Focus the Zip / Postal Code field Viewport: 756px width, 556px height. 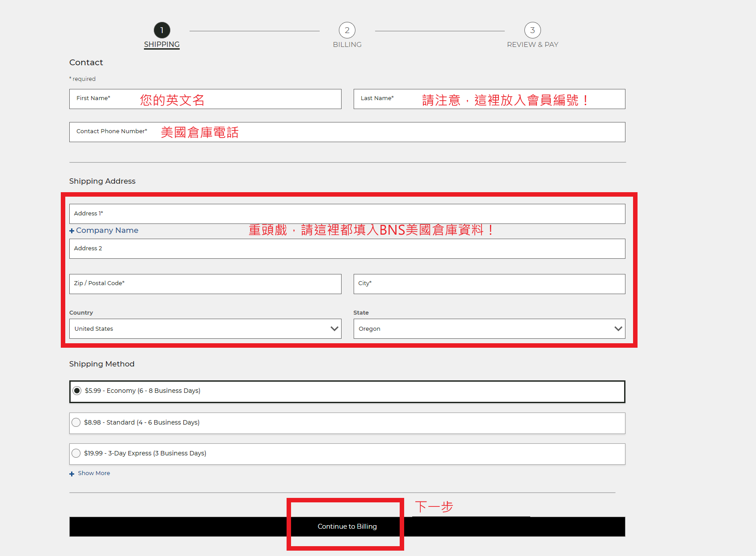205,284
